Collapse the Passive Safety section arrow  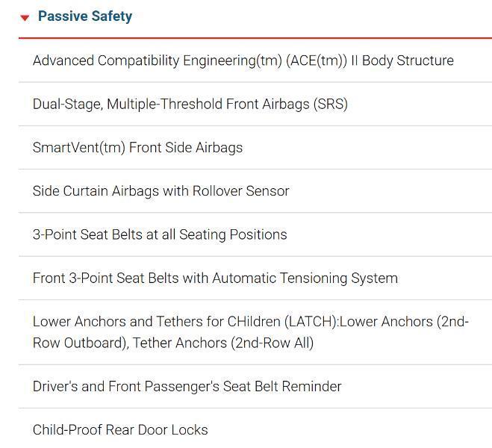25,17
